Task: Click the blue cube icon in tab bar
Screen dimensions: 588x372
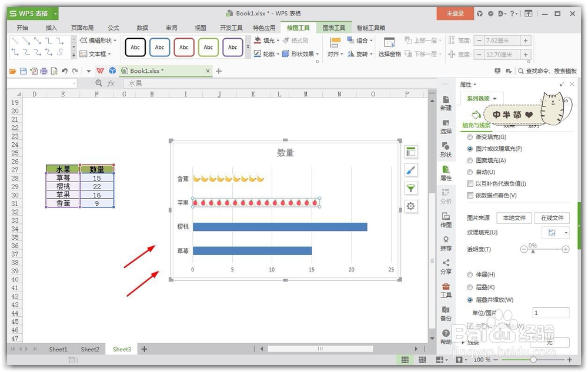Action: [112, 71]
